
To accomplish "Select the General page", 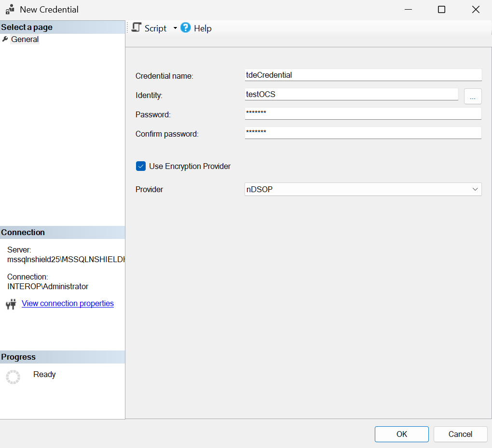I will [x=25, y=39].
